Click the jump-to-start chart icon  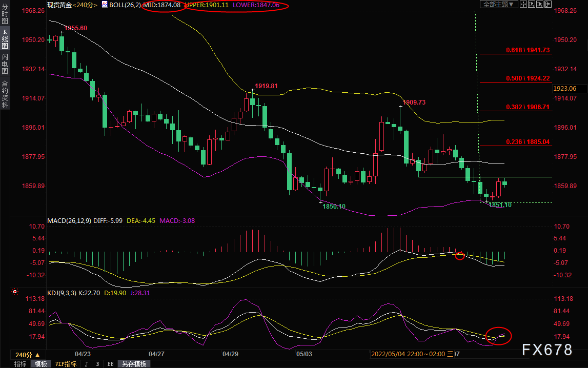[x=532, y=4]
